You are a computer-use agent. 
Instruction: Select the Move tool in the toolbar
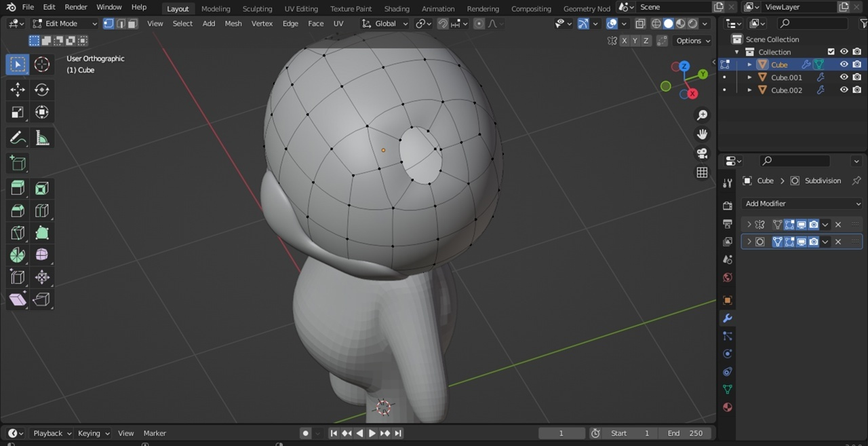click(18, 90)
